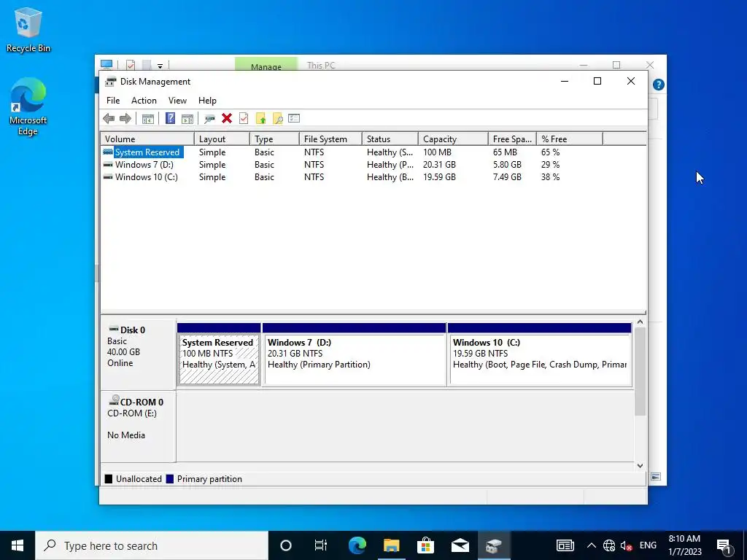
Task: Click the Back arrow in Disk Management toolbar
Action: click(109, 119)
